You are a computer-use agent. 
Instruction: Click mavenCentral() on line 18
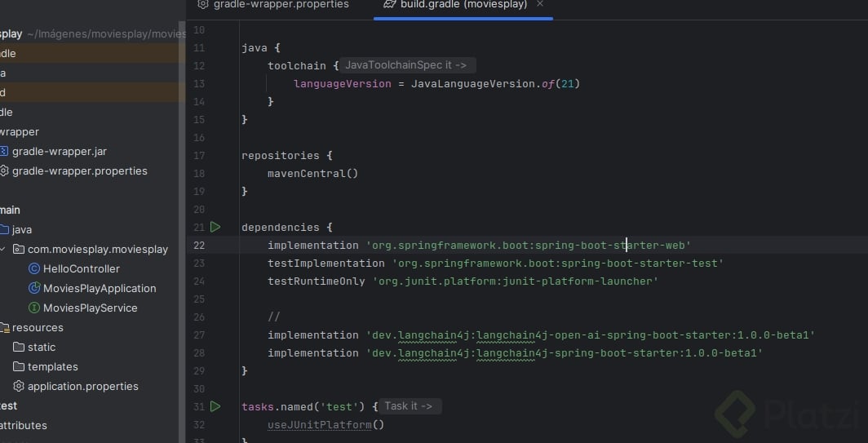[x=312, y=173]
